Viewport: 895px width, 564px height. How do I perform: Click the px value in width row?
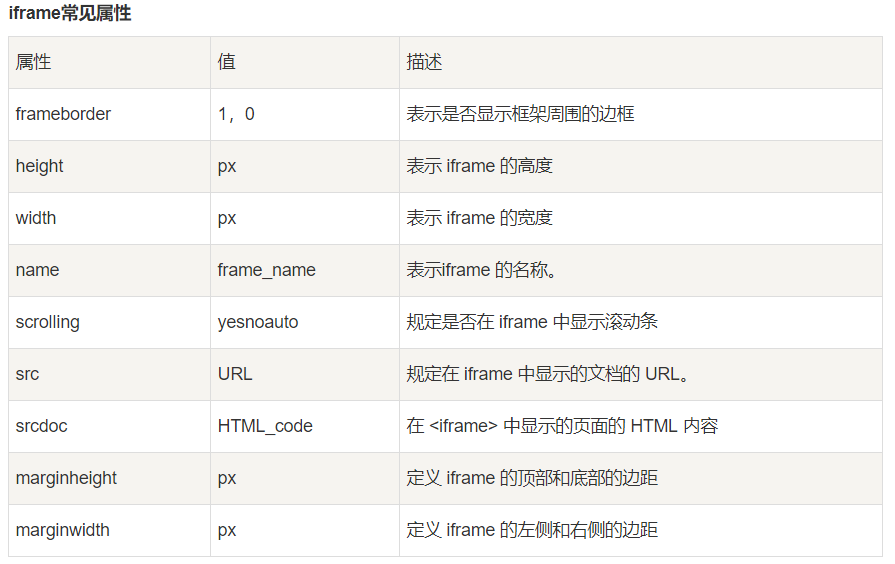point(227,218)
